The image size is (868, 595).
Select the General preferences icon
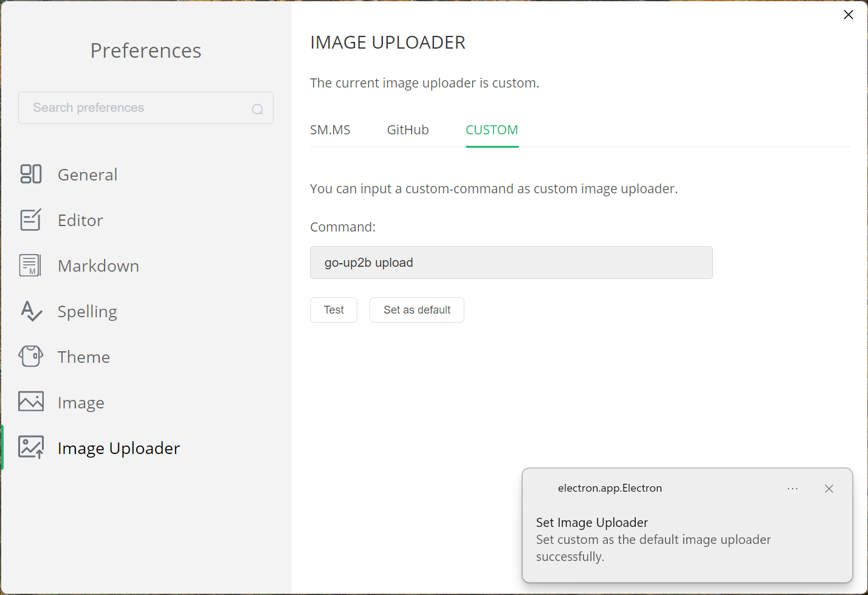pos(30,174)
